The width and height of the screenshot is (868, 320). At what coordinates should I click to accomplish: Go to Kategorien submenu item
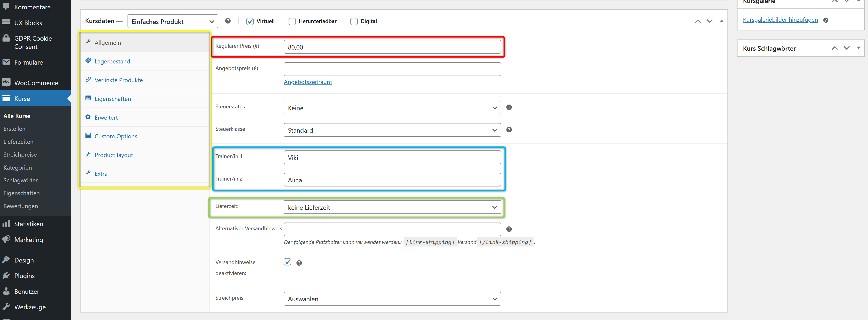click(18, 167)
